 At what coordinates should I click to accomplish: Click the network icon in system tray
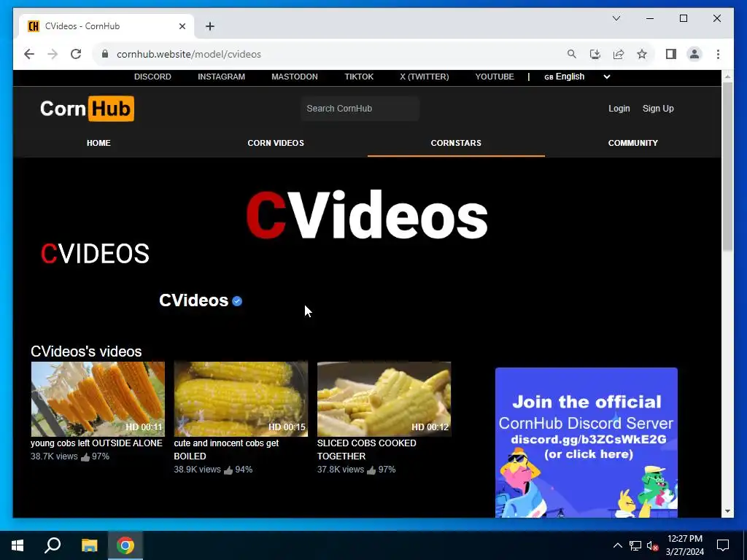tap(635, 545)
